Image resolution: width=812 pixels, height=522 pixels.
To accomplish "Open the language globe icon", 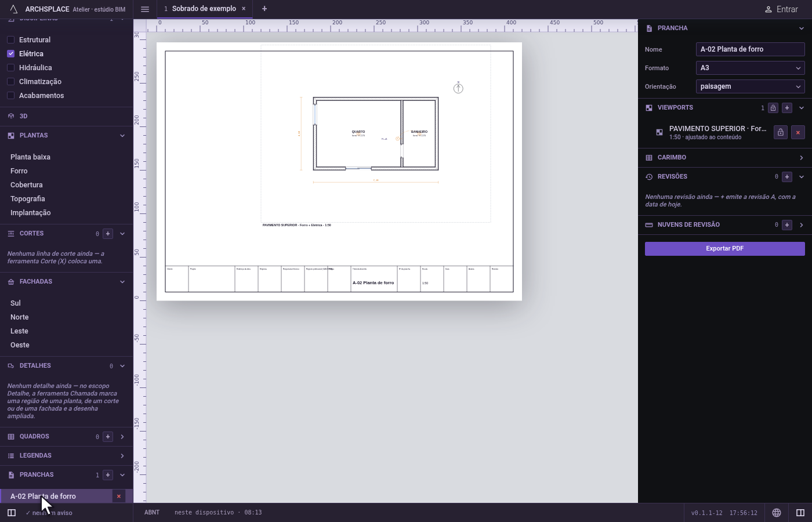I will [x=777, y=513].
